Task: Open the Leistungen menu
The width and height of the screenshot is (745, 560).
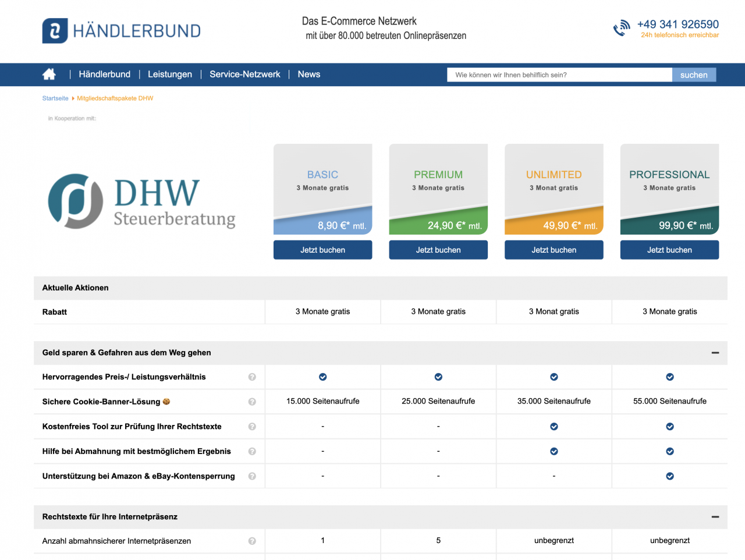Action: coord(170,74)
